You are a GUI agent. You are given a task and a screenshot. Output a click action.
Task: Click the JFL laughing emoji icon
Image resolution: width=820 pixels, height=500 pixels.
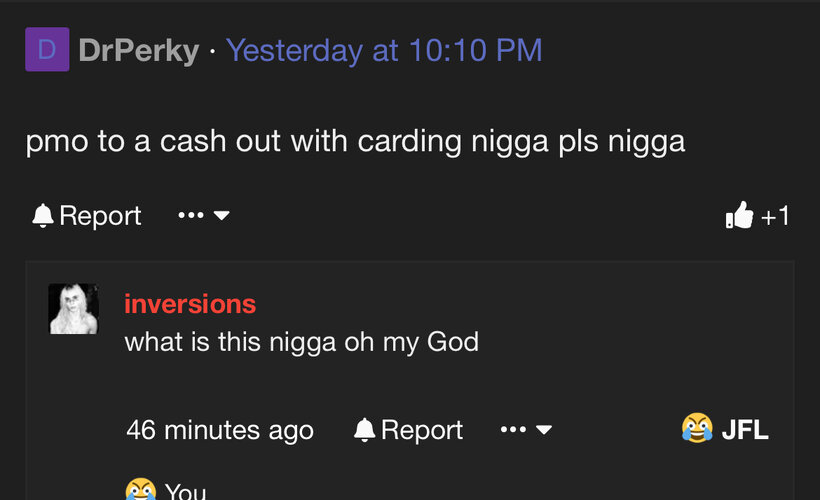point(697,428)
